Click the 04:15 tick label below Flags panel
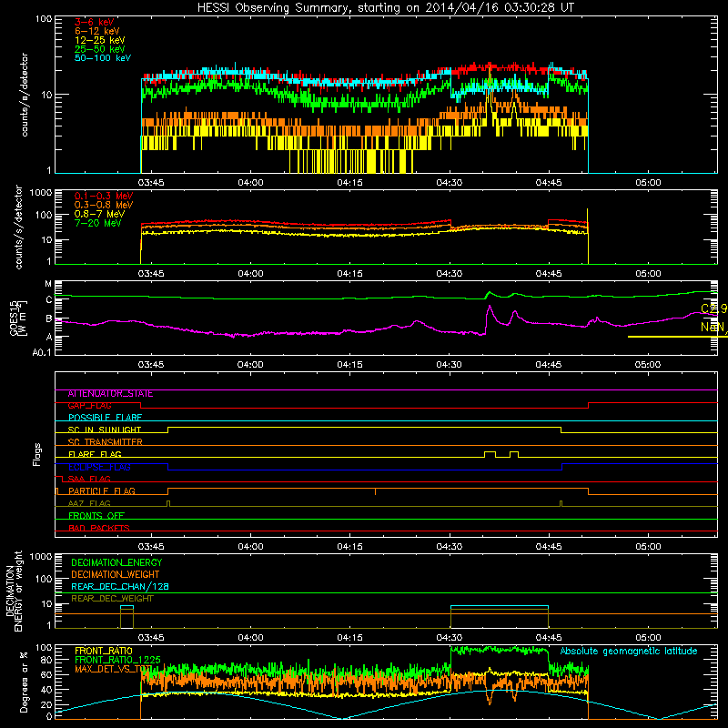Screen dimensions: 728x728 point(349,547)
